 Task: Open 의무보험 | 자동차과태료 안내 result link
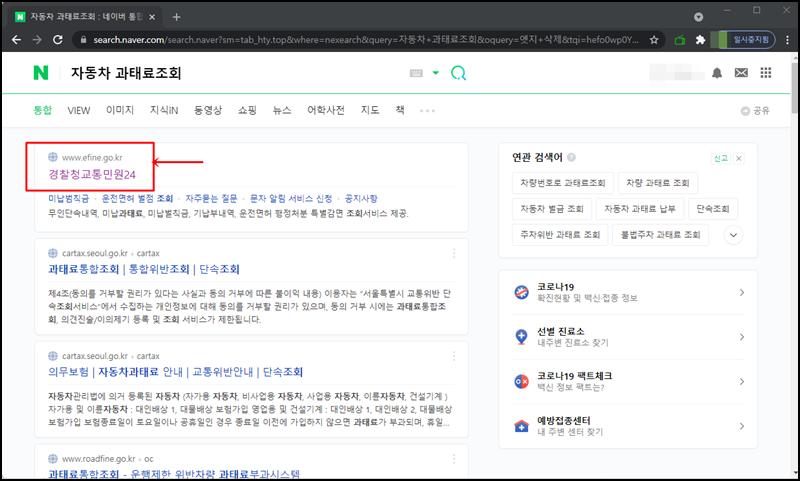(176, 372)
